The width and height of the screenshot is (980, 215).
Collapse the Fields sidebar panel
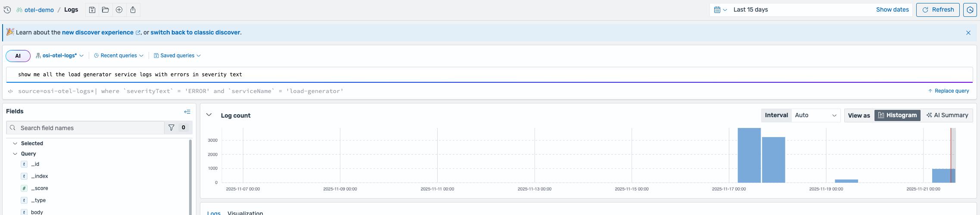click(187, 112)
